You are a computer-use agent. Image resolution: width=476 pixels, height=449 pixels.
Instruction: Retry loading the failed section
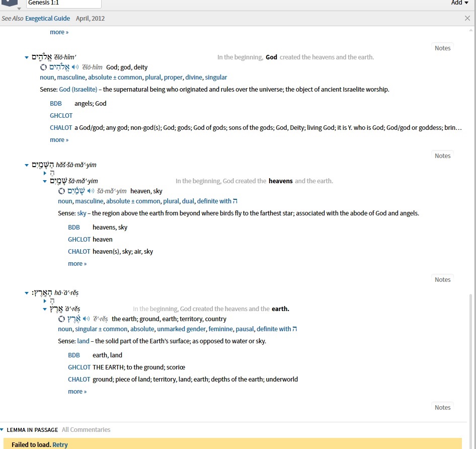(x=60, y=445)
